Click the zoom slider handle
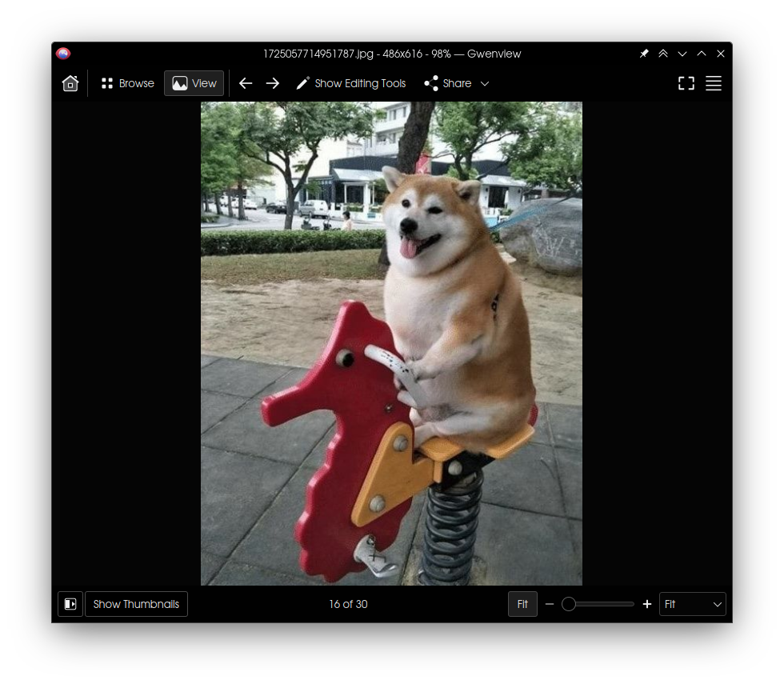The width and height of the screenshot is (784, 684). (x=569, y=604)
